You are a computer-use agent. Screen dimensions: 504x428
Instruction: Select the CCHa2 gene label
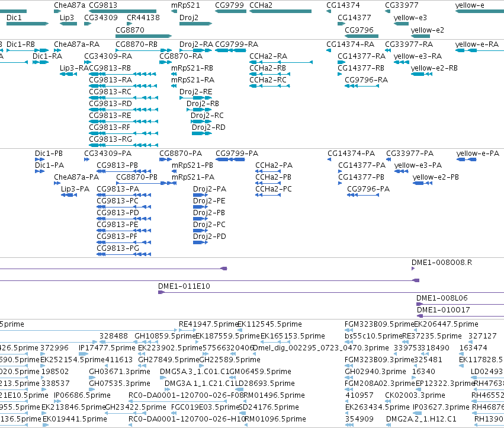coord(261,5)
